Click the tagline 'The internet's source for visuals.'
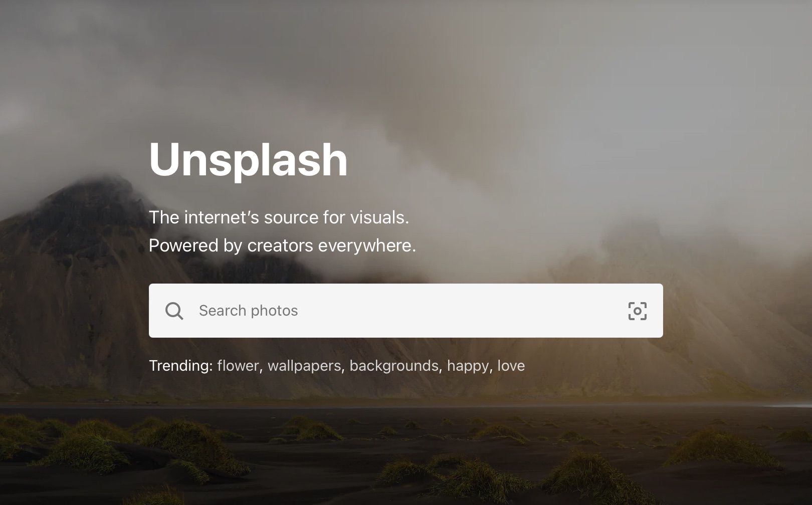Image resolution: width=812 pixels, height=505 pixels. click(279, 217)
